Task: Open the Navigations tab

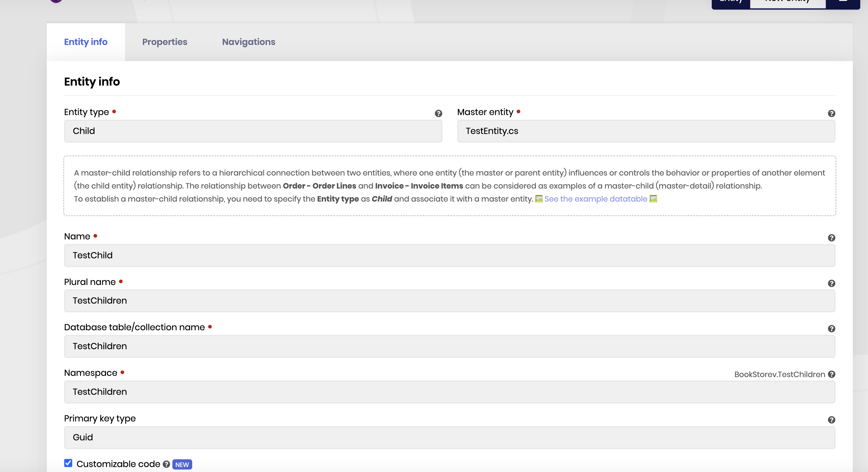Action: (248, 42)
